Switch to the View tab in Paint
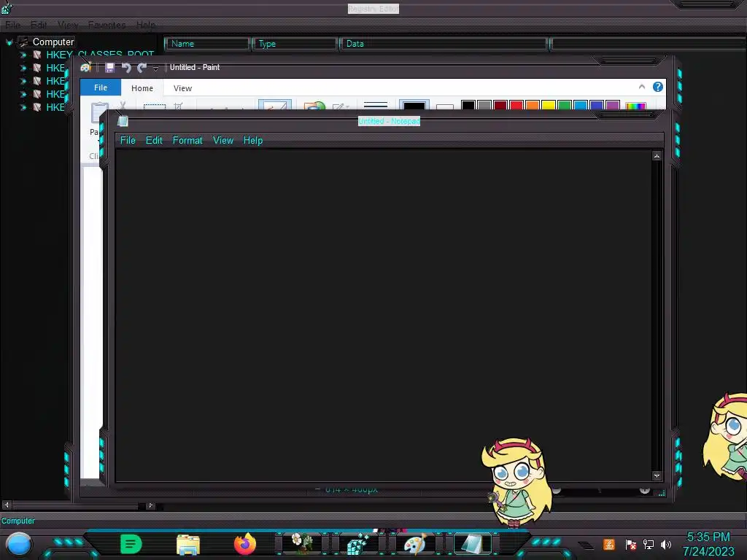Viewport: 747px width, 560px height. tap(182, 88)
